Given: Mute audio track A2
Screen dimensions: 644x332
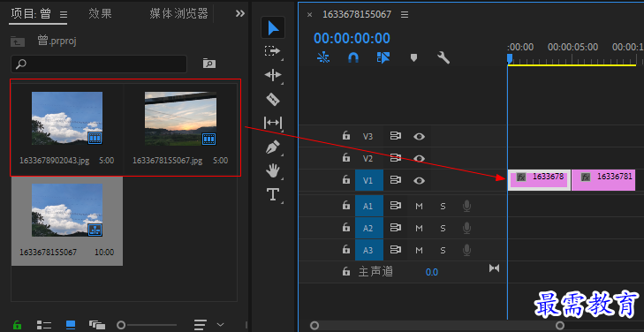Looking at the screenshot, I should pos(419,228).
